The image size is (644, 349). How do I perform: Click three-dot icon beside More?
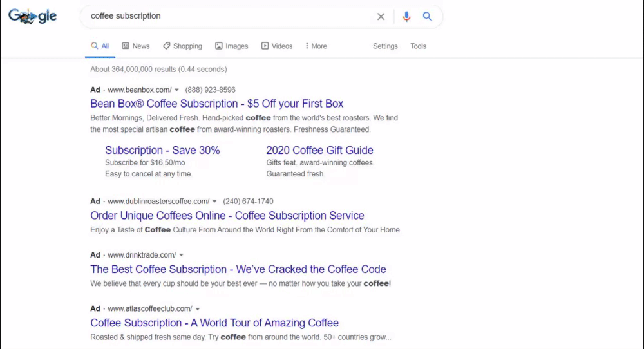[307, 46]
